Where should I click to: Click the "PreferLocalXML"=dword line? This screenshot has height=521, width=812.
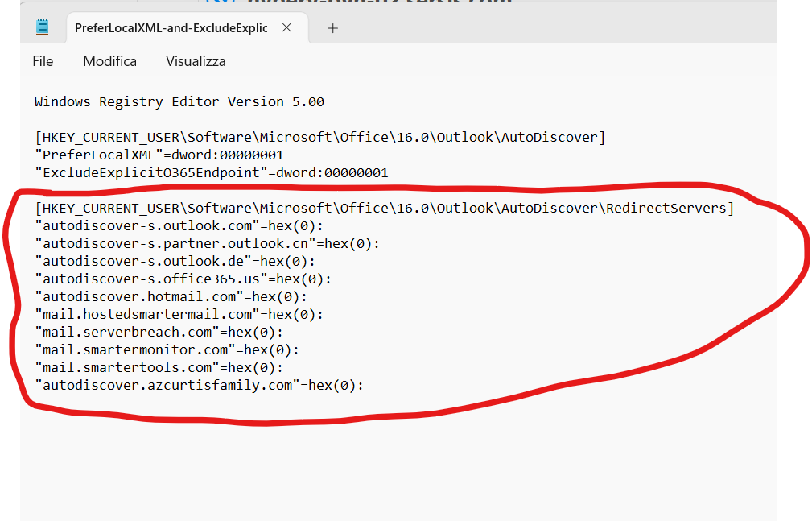click(159, 155)
